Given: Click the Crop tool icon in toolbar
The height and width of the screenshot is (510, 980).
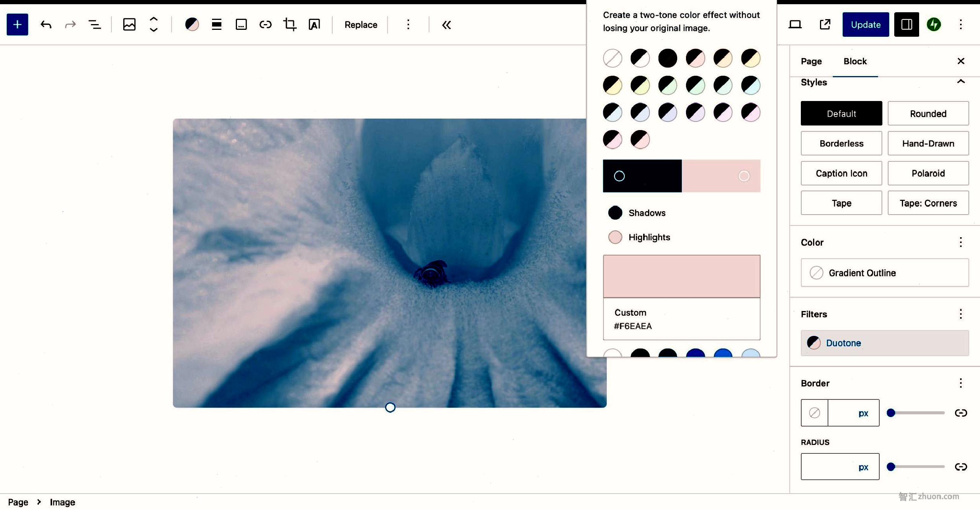Looking at the screenshot, I should point(290,24).
